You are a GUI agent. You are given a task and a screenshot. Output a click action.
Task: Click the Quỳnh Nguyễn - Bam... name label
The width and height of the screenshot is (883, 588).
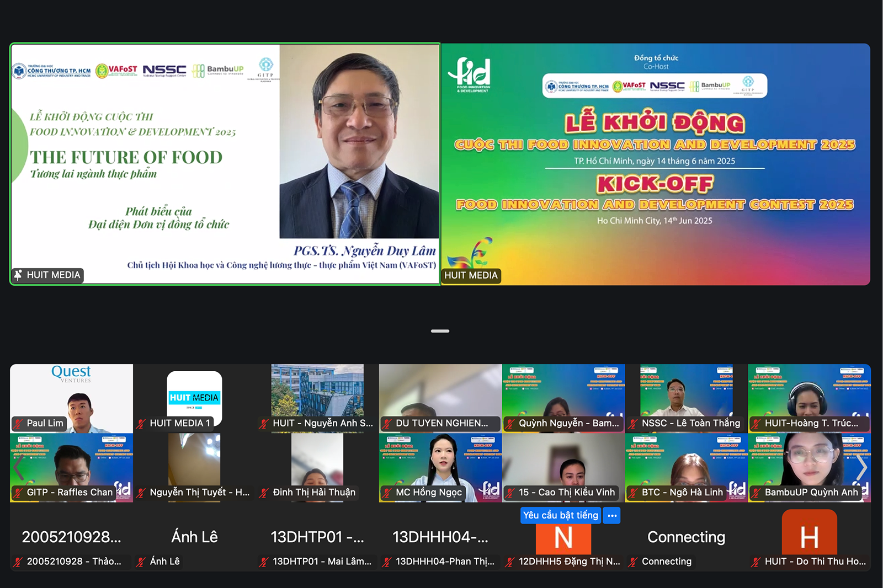[568, 424]
